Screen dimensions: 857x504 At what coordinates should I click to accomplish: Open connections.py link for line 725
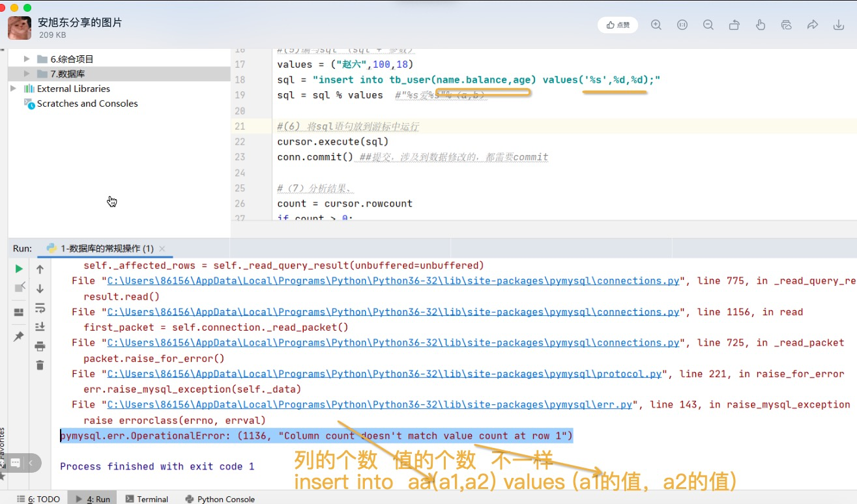pyautogui.click(x=393, y=343)
